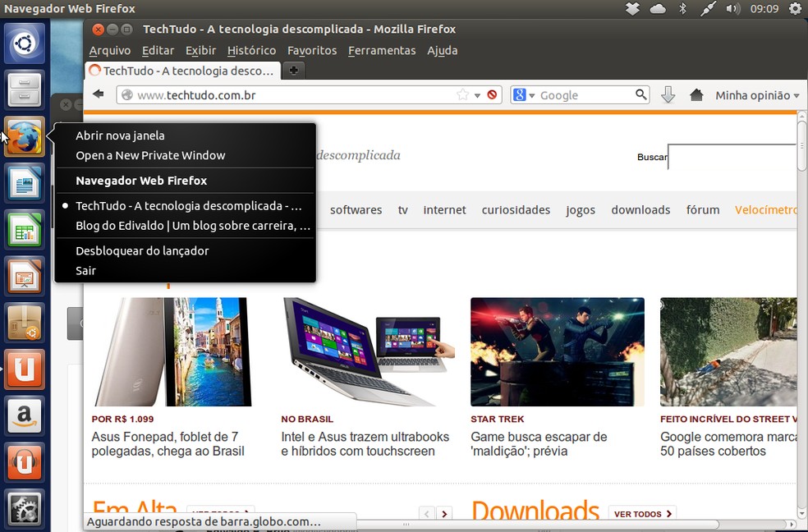808x532 pixels.
Task: Open Amazon launcher icon
Action: pyautogui.click(x=24, y=415)
